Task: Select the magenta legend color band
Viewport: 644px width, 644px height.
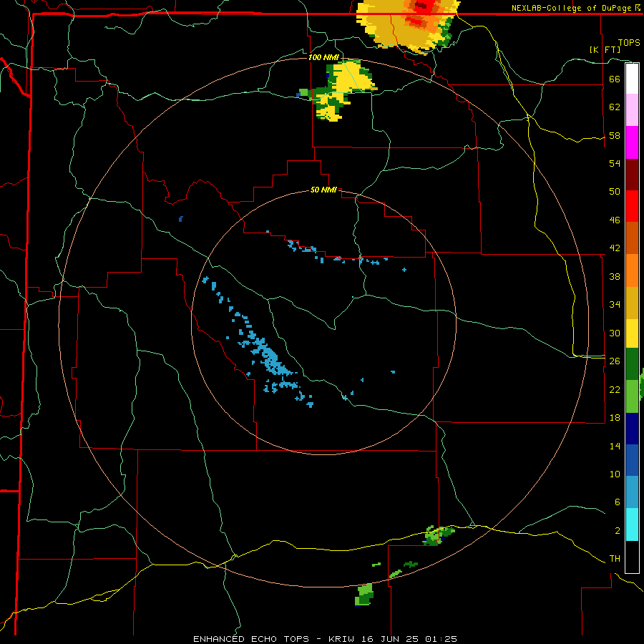Action: 632,142
